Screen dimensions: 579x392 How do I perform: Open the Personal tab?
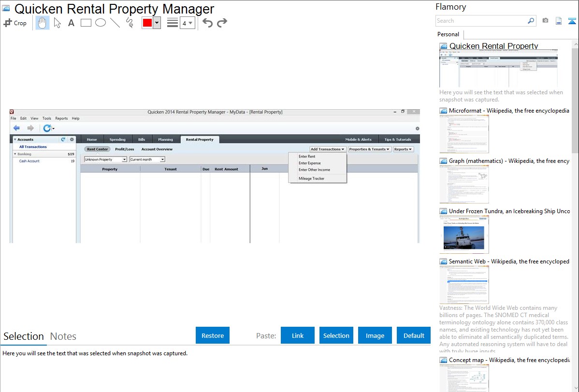[x=449, y=34]
